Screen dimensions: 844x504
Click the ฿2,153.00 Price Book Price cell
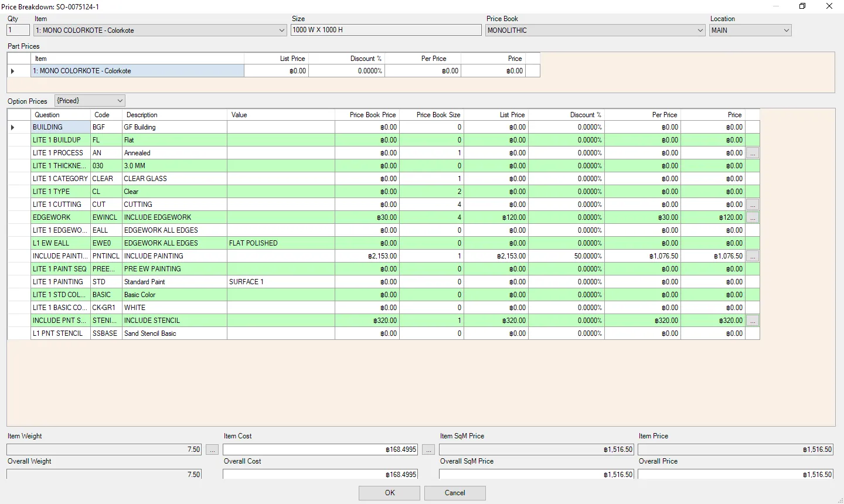[367, 256]
